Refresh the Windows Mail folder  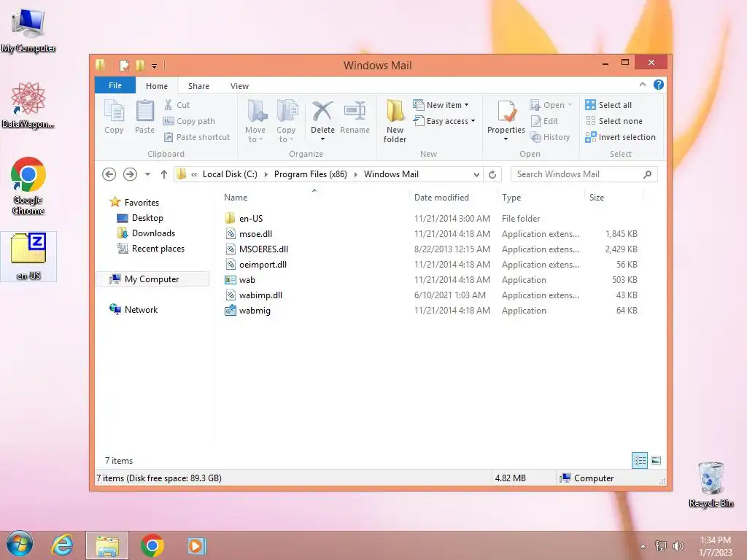(492, 175)
